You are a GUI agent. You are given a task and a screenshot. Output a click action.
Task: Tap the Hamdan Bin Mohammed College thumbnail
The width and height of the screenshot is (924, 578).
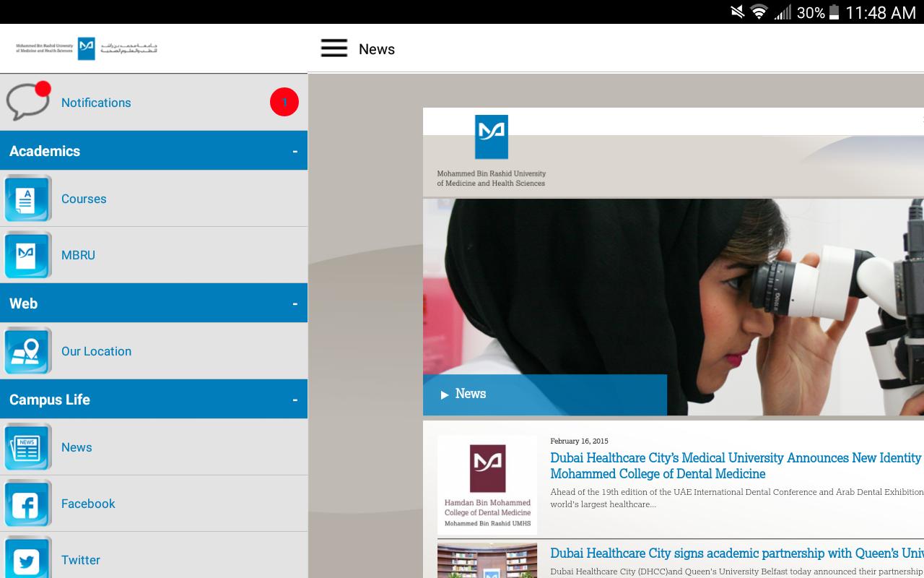click(487, 484)
